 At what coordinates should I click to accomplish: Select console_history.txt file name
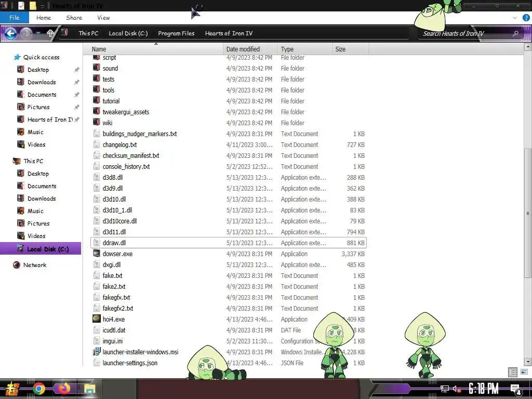point(126,166)
